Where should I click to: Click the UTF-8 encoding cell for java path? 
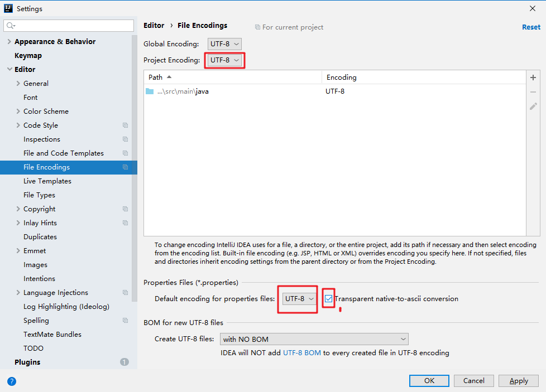(335, 91)
